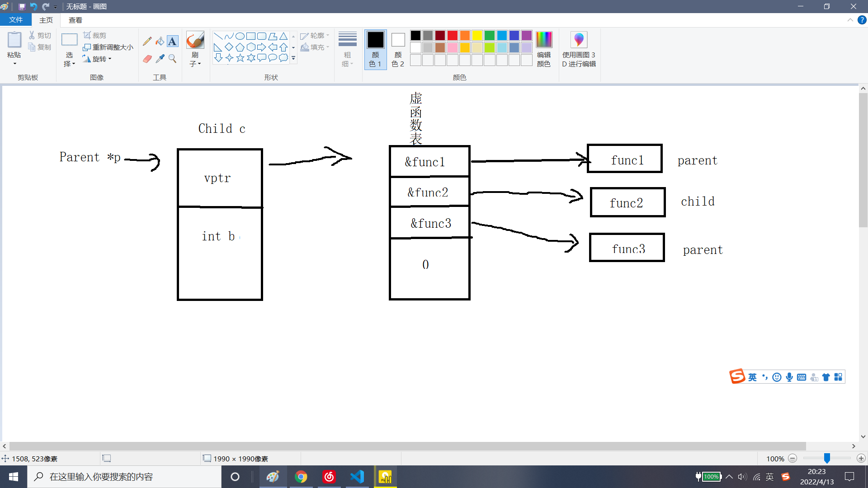The height and width of the screenshot is (488, 868).
Task: Open Visual Studio Code from taskbar
Action: pos(357,477)
